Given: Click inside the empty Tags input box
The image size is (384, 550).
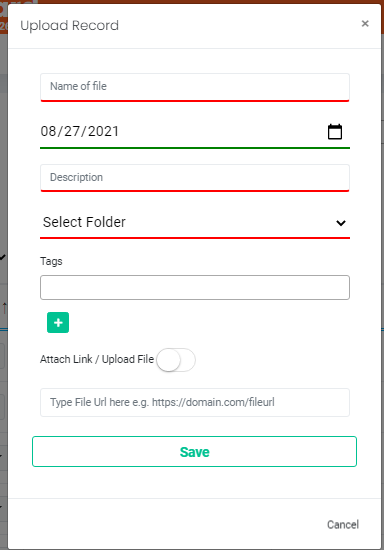Looking at the screenshot, I should (x=195, y=287).
